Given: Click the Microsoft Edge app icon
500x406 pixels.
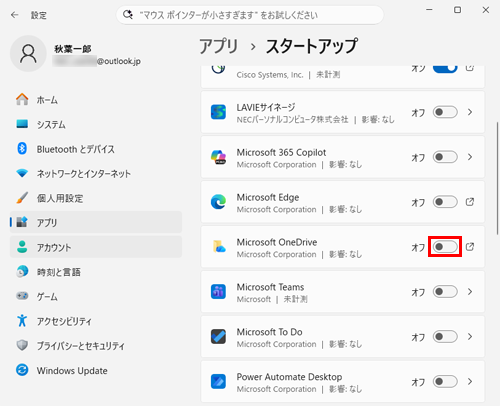Looking at the screenshot, I should click(x=218, y=202).
